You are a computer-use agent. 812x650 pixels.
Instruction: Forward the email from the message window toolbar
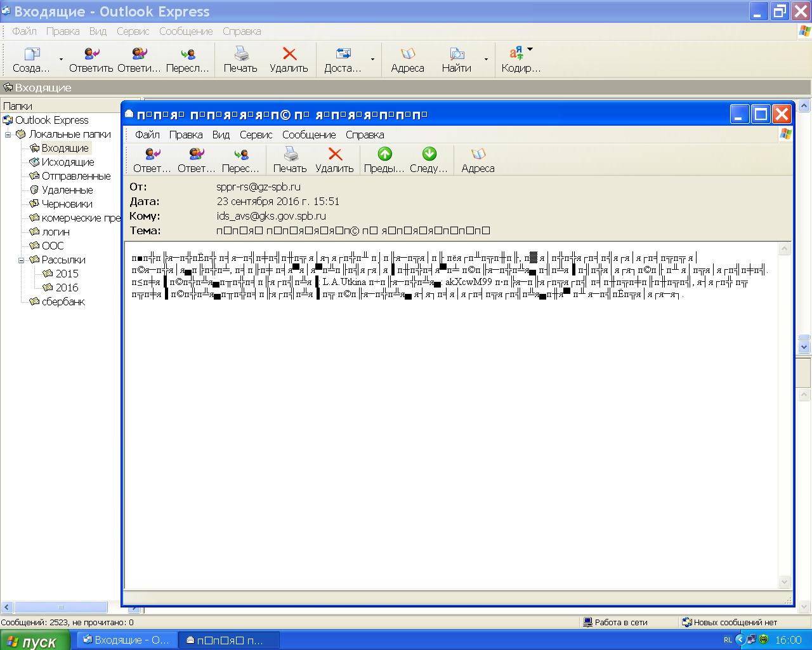coord(241,160)
